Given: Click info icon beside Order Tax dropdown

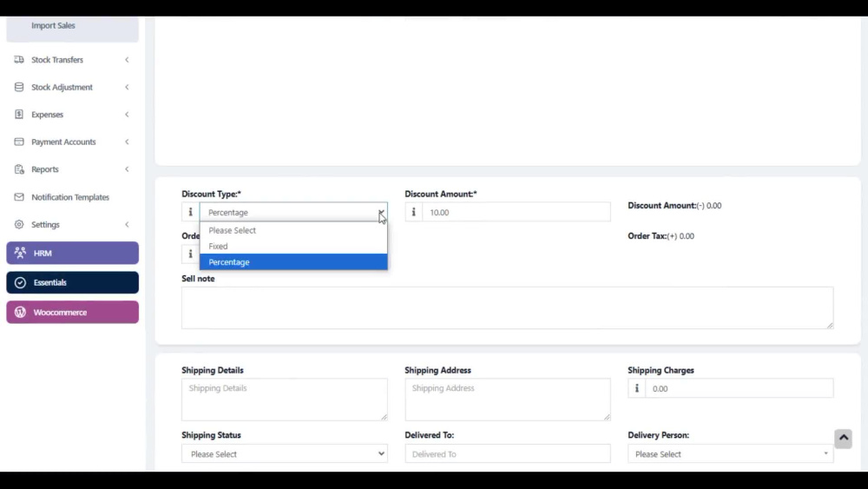Looking at the screenshot, I should [190, 254].
